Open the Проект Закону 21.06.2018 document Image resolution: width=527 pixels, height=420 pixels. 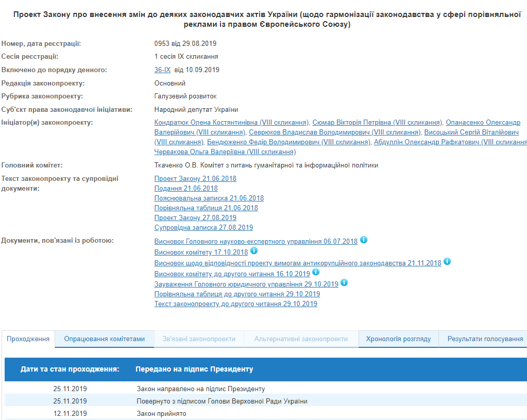[196, 179]
